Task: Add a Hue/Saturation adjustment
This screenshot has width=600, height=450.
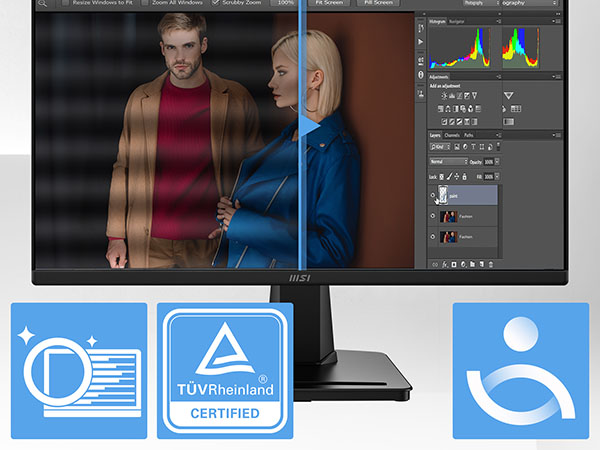Action: pyautogui.click(x=441, y=109)
